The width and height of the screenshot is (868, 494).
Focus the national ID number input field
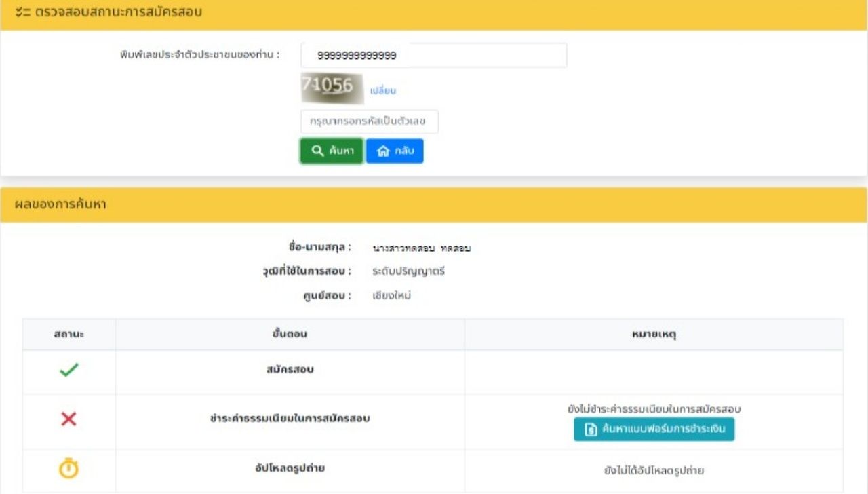(433, 56)
